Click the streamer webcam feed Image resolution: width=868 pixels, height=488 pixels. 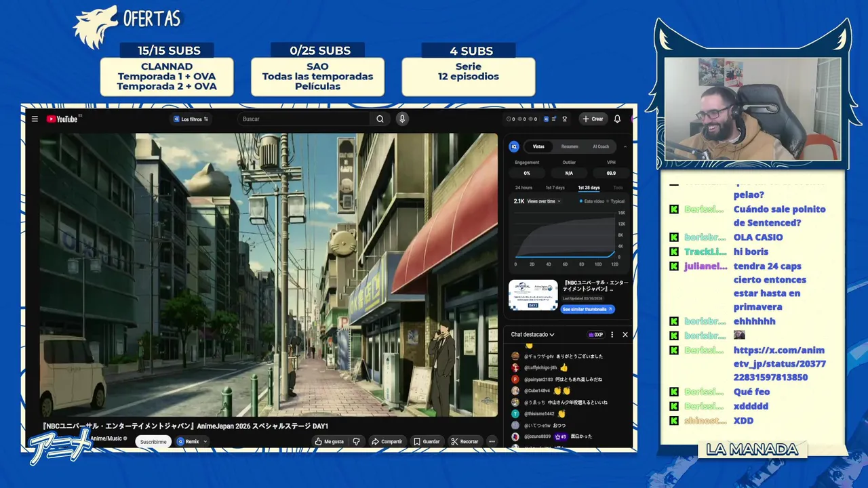[753, 109]
